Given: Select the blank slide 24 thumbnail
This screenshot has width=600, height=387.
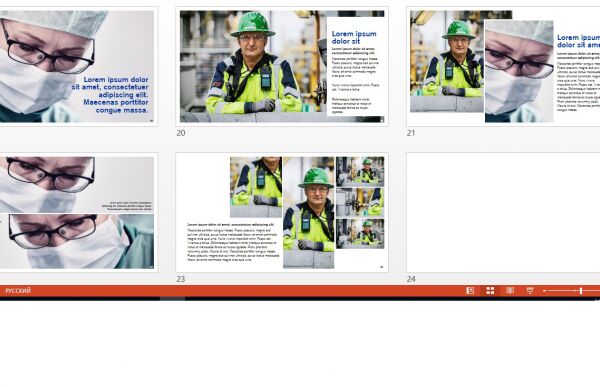Looking at the screenshot, I should tap(503, 212).
